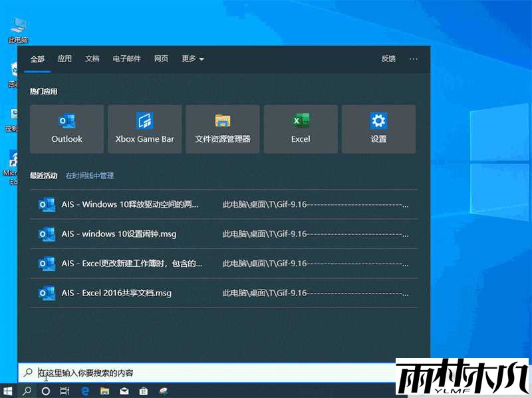Open the Microsoft Store taskbar icon
This screenshot has width=532, height=398.
pos(144,391)
